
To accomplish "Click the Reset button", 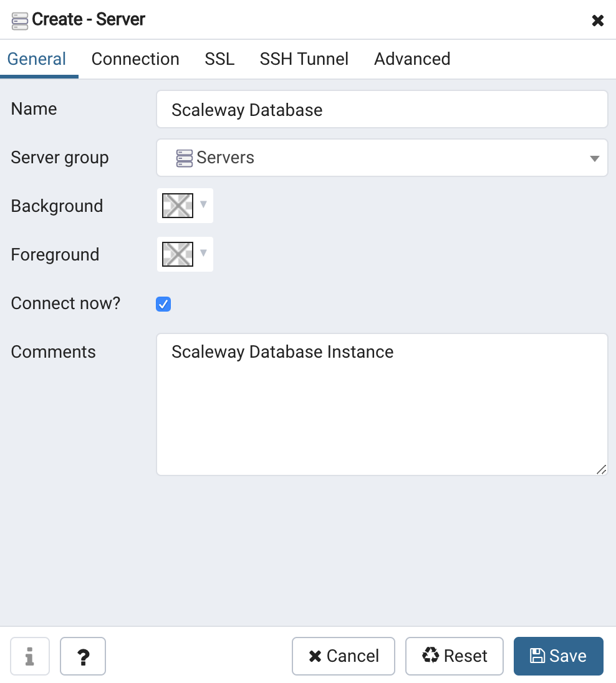I will [x=455, y=656].
